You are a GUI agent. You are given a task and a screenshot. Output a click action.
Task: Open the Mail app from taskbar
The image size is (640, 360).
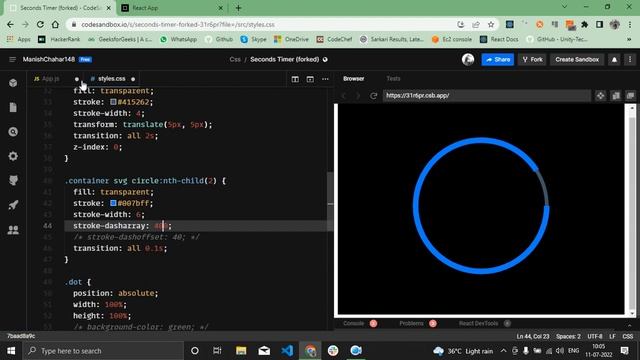point(264,351)
